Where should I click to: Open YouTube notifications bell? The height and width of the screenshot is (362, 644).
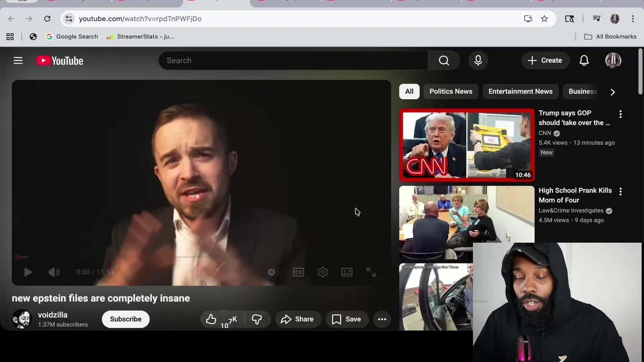(x=584, y=60)
